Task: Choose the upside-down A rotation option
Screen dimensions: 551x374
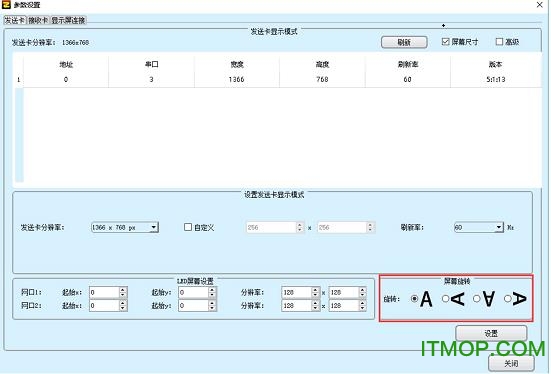Action: coord(477,299)
